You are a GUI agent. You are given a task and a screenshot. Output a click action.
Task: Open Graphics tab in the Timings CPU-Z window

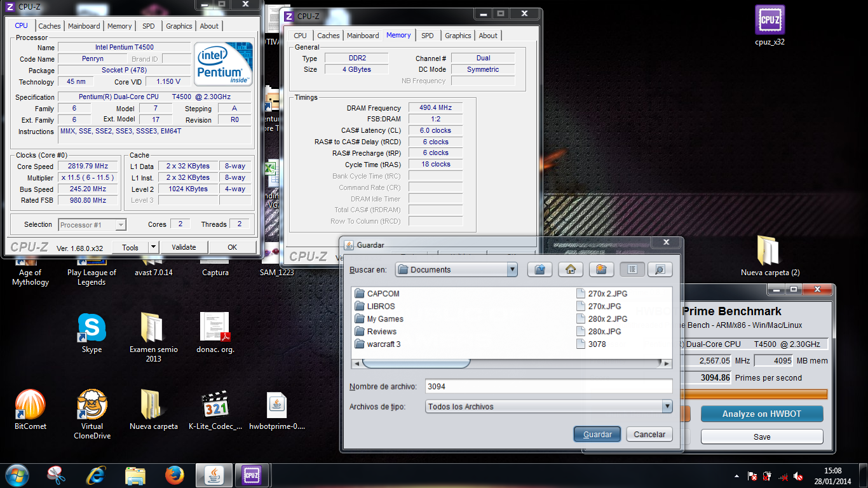click(458, 36)
